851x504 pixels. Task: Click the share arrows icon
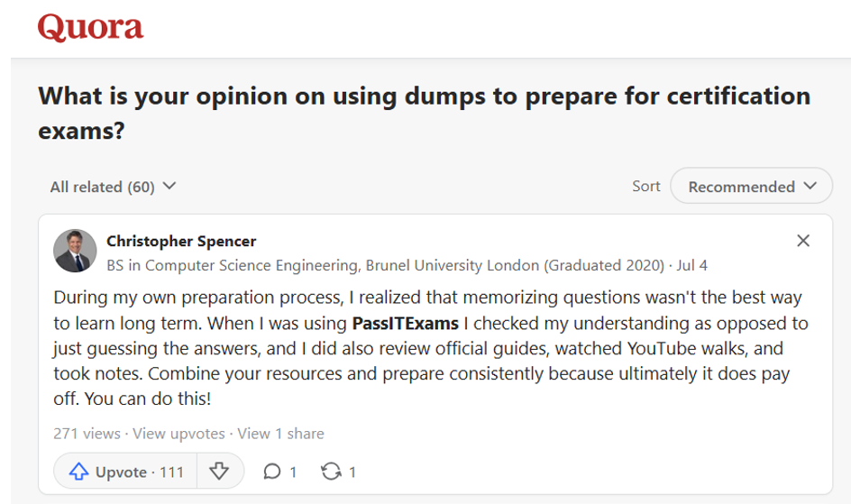pyautogui.click(x=332, y=472)
